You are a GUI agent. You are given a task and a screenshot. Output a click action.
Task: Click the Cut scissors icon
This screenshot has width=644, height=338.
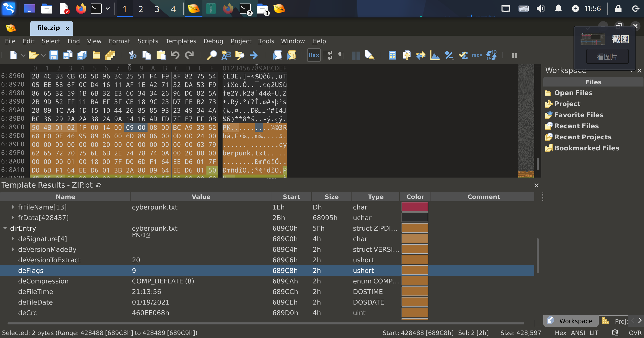point(132,55)
